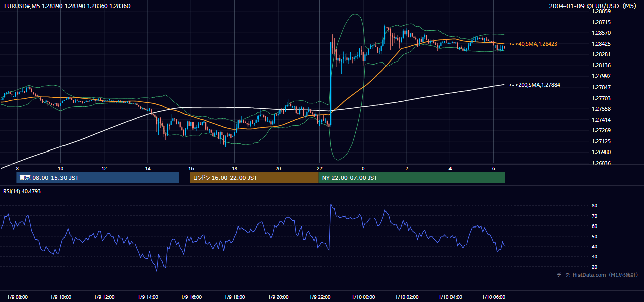
Task: Click the hour 14 tick on the chart axis
Action: click(x=148, y=168)
